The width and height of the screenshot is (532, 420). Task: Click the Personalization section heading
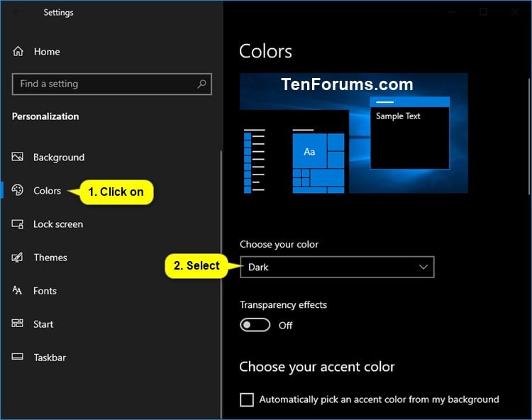tap(45, 116)
